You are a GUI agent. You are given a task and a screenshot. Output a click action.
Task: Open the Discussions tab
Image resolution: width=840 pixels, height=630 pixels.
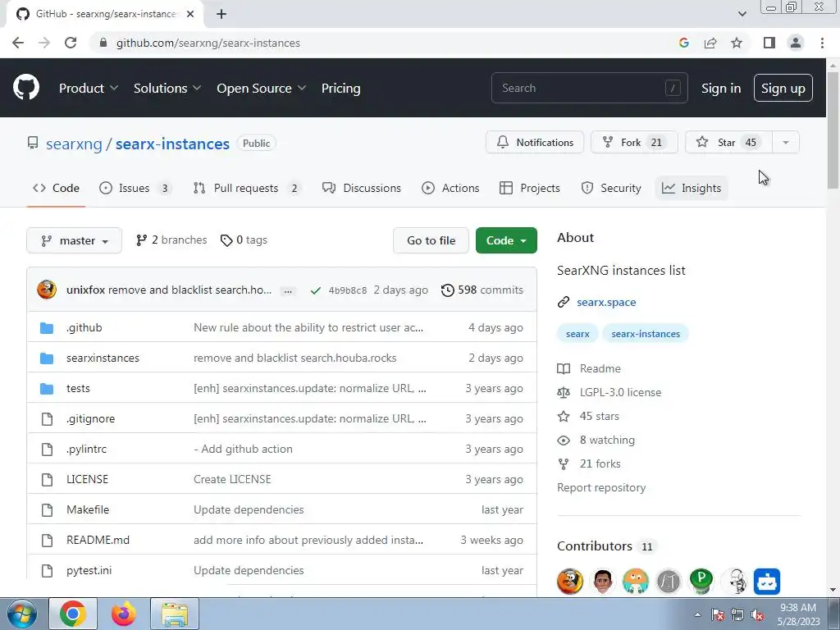[x=362, y=188]
